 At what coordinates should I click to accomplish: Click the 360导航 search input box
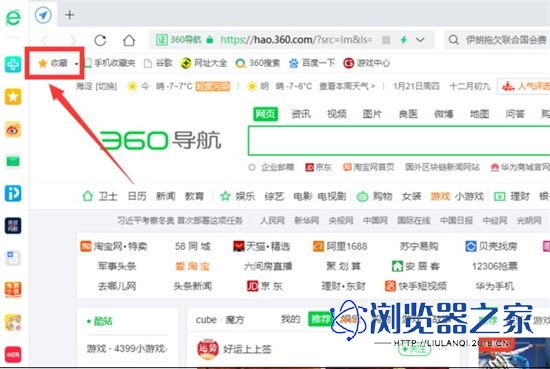(399, 141)
